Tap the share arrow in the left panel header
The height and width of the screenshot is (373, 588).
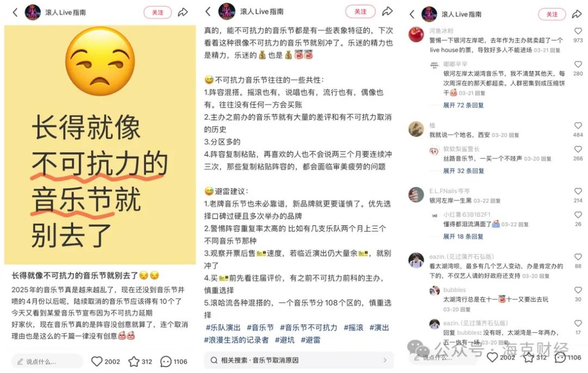tap(183, 13)
